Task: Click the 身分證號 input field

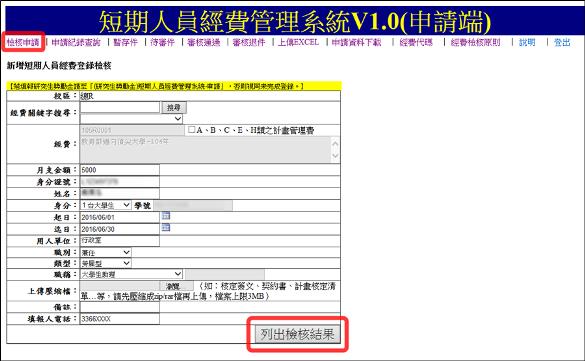Action: (120, 182)
